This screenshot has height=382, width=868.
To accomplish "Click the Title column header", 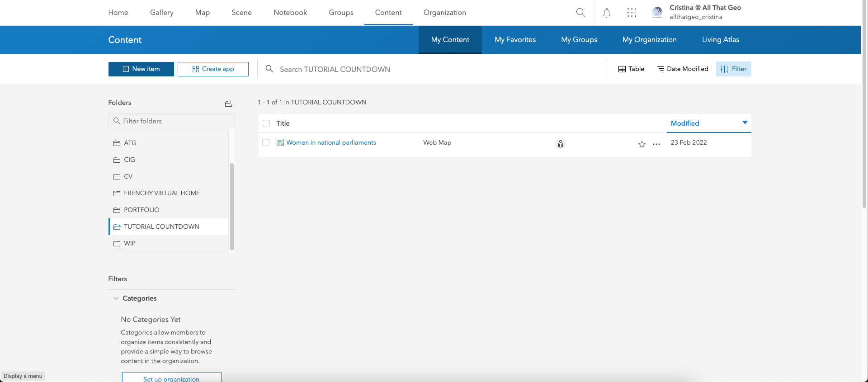I will tap(283, 123).
